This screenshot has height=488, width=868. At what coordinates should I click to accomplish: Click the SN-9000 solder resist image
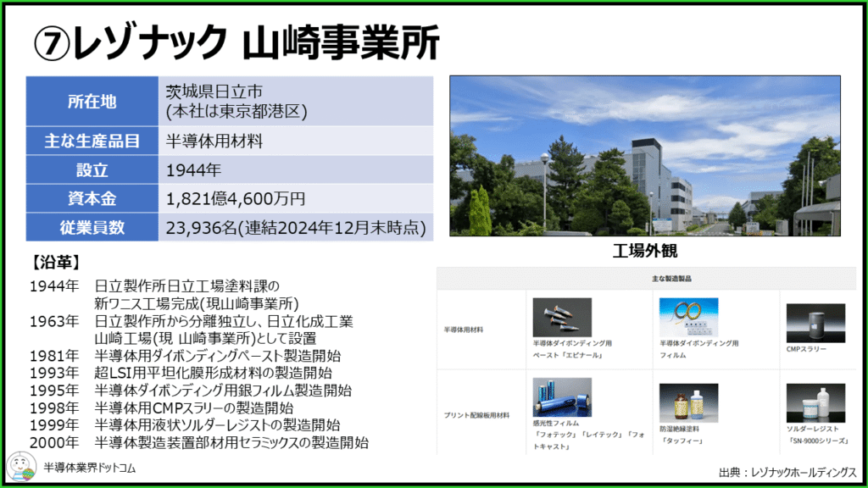815,402
